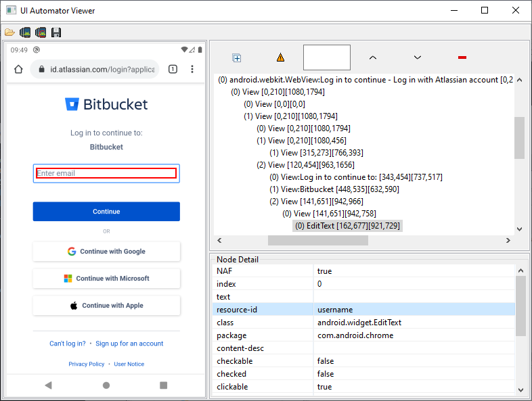
Task: Click the Device Screenshot toolbar icon
Action: pos(25,32)
